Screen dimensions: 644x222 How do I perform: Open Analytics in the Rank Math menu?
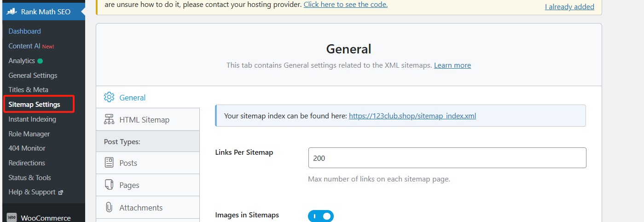click(x=22, y=61)
